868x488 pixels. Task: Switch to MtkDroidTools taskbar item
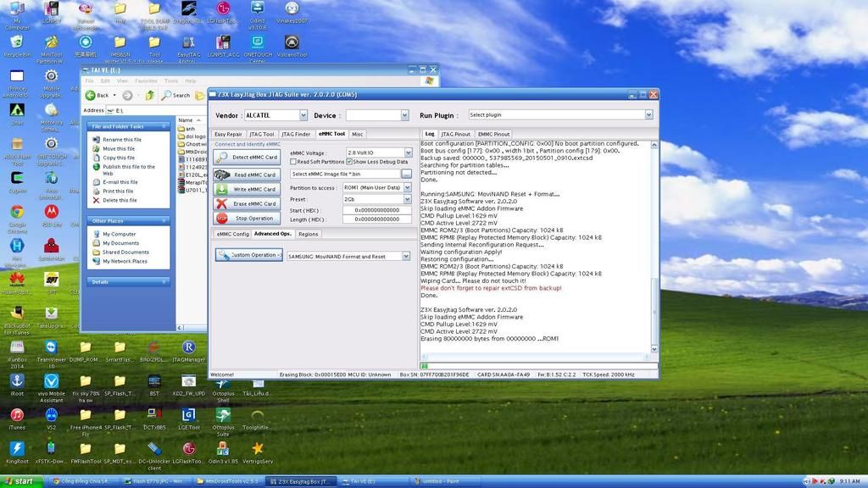click(x=227, y=481)
